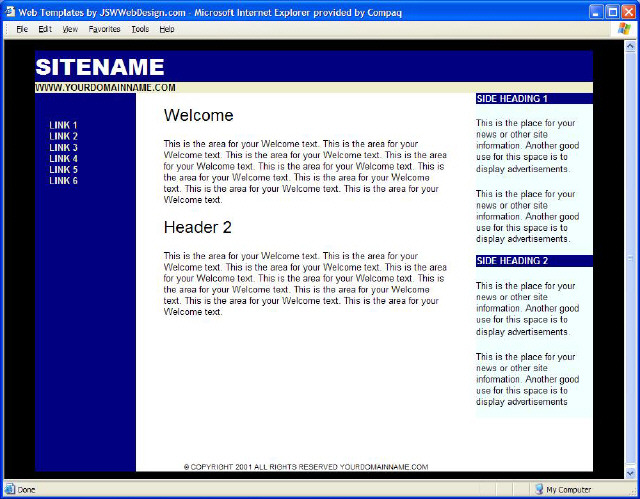
Task: Open the Favorites menu
Action: 104,29
